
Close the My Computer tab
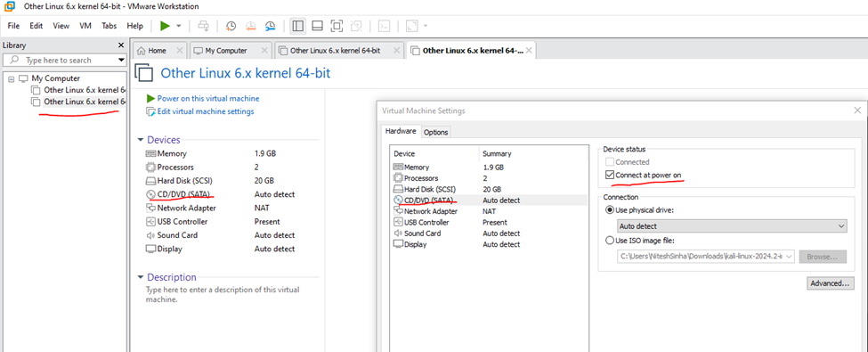(264, 51)
